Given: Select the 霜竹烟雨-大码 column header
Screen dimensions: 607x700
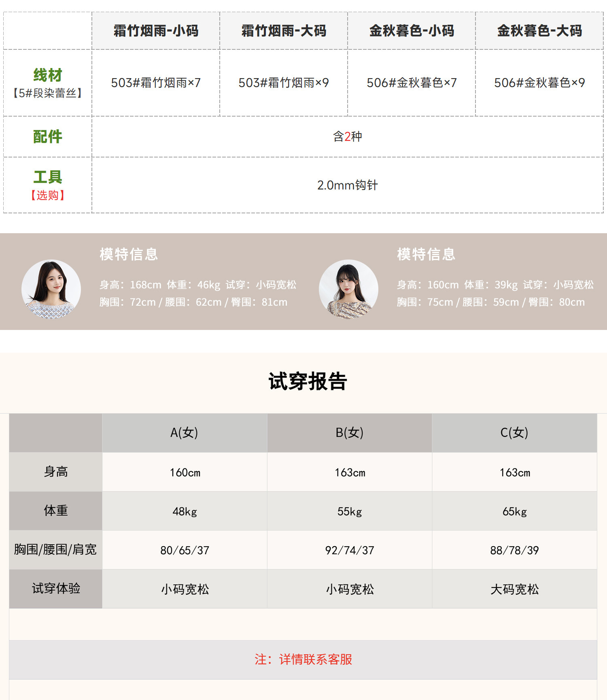Looking at the screenshot, I should 284,31.
